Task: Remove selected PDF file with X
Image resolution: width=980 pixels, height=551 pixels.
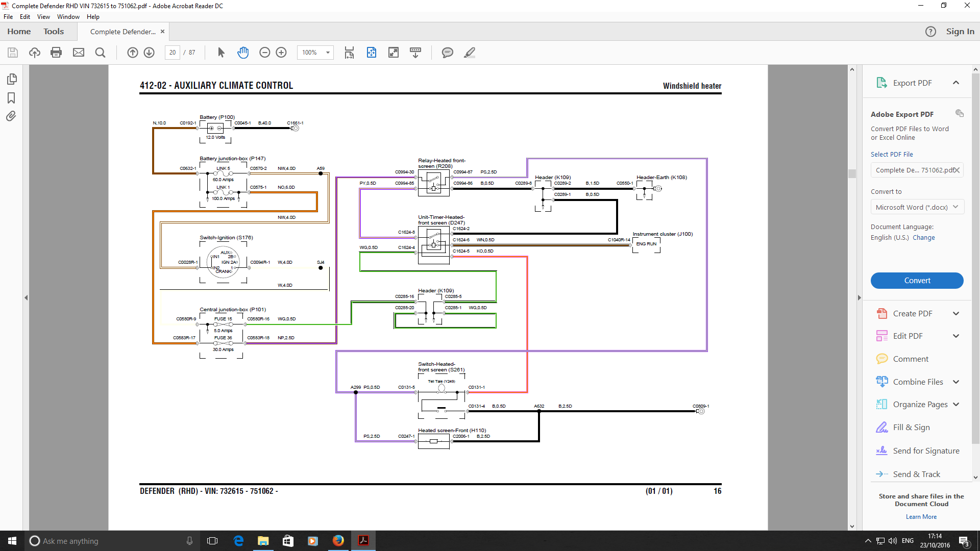Action: coord(957,170)
